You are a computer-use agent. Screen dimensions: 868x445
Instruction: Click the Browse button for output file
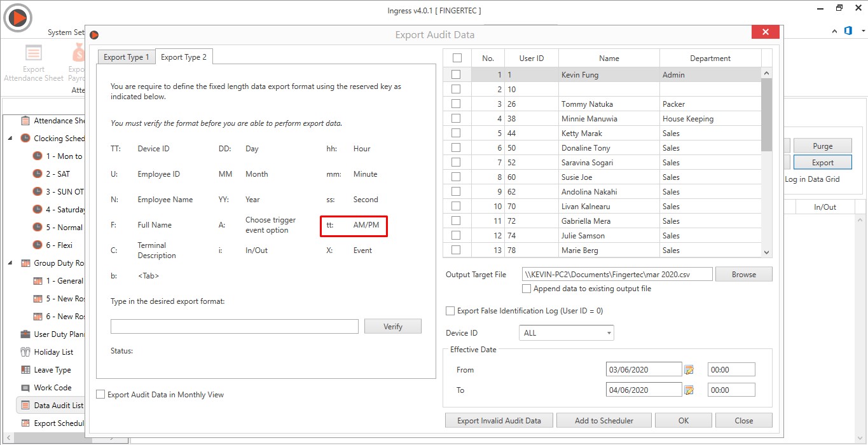click(x=744, y=275)
